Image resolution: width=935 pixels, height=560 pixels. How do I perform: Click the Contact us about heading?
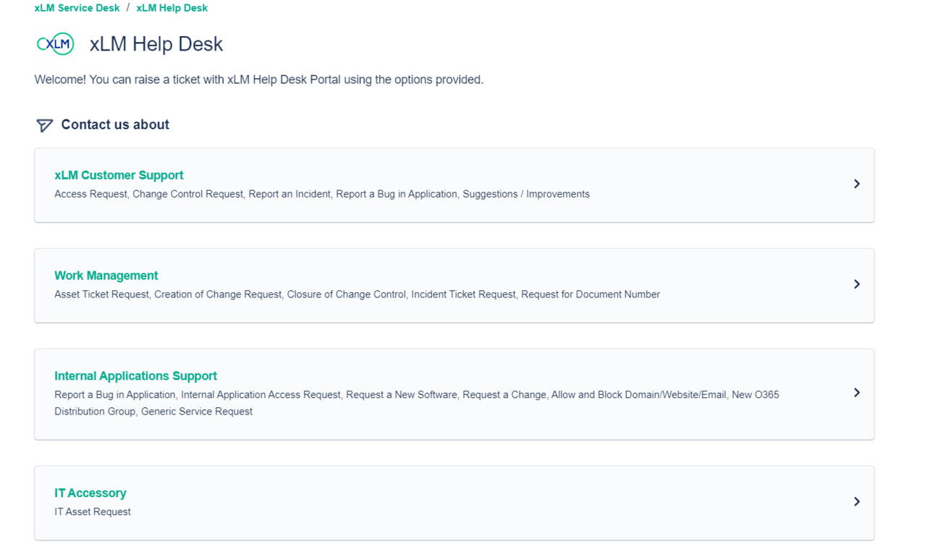pos(115,124)
